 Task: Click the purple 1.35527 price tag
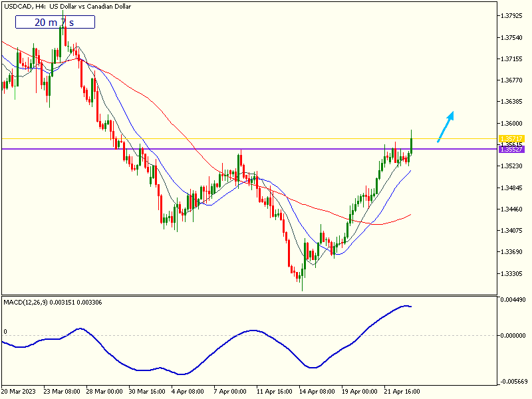[511, 149]
